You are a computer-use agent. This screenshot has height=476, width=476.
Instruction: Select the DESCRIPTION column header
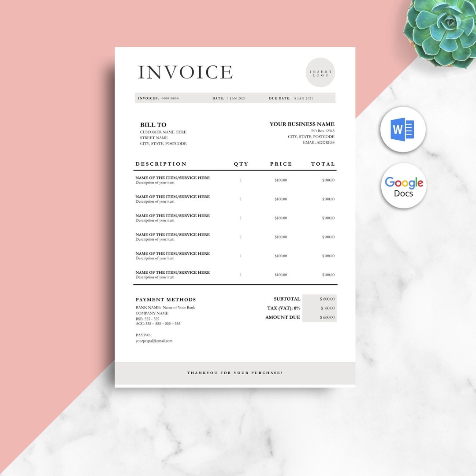click(160, 164)
